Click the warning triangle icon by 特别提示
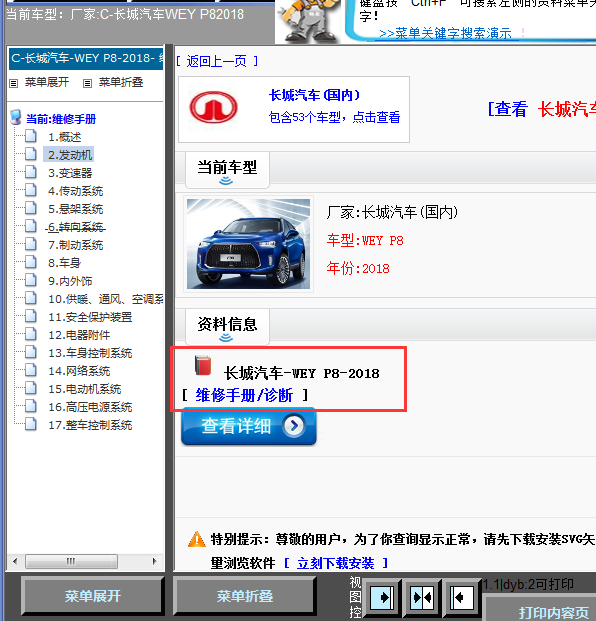 click(x=196, y=539)
